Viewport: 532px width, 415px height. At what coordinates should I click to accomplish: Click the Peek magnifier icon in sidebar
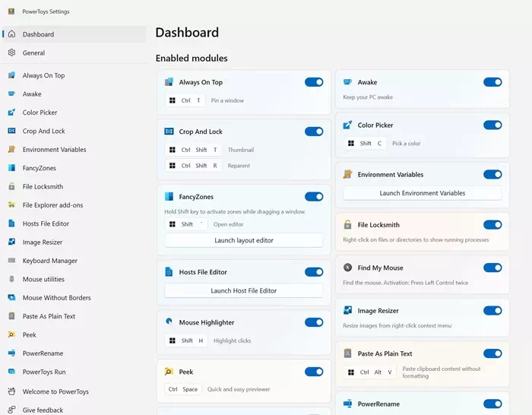coord(11,334)
